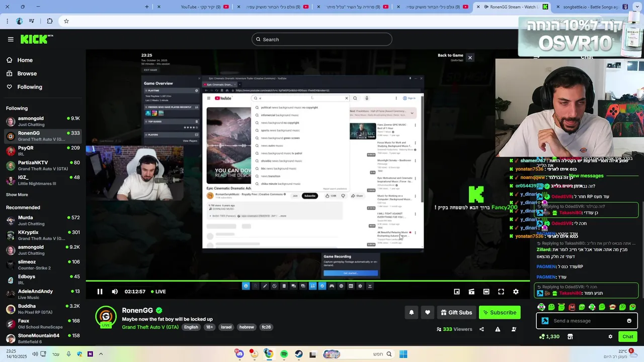Click the hebrew tag
The image size is (644, 362).
[247, 327]
